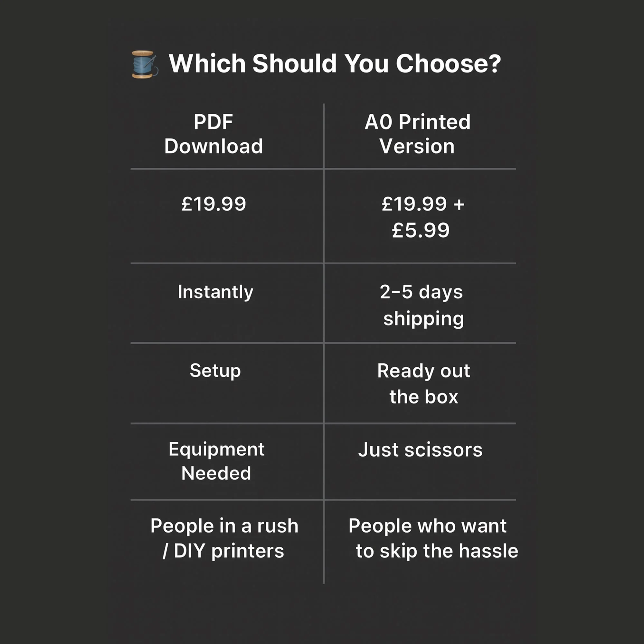Select the 'Setup' cell

point(215,371)
